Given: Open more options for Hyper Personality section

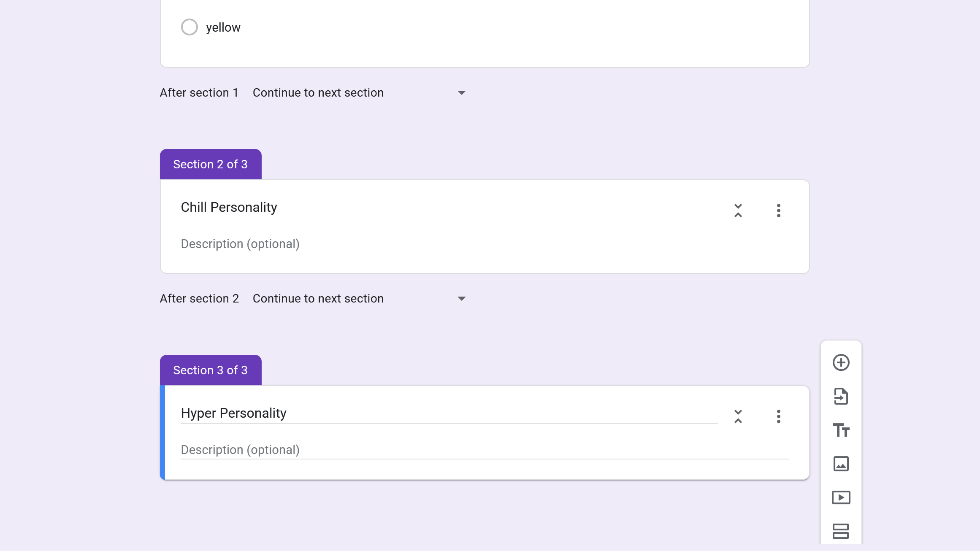Looking at the screenshot, I should tap(779, 416).
